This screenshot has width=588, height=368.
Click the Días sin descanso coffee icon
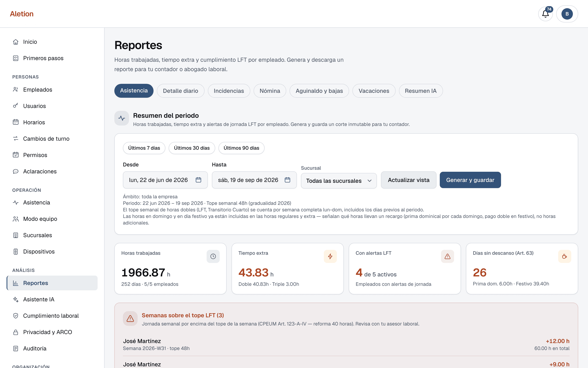pyautogui.click(x=565, y=256)
